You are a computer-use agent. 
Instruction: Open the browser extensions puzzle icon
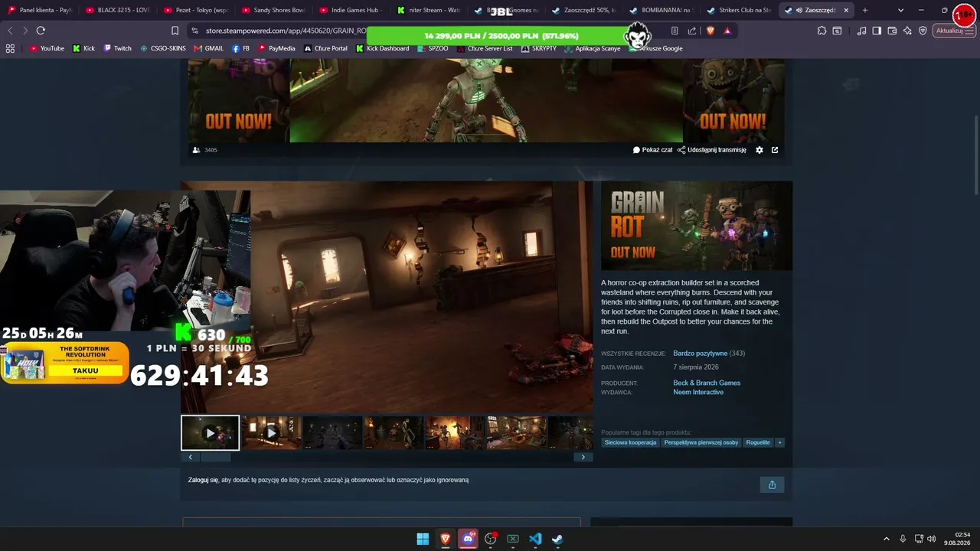[822, 31]
